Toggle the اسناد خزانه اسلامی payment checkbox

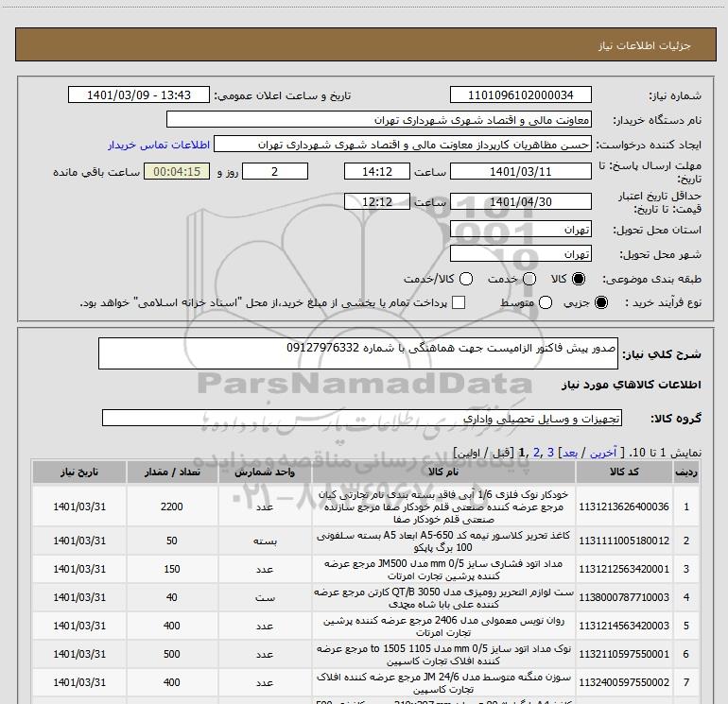point(459,302)
